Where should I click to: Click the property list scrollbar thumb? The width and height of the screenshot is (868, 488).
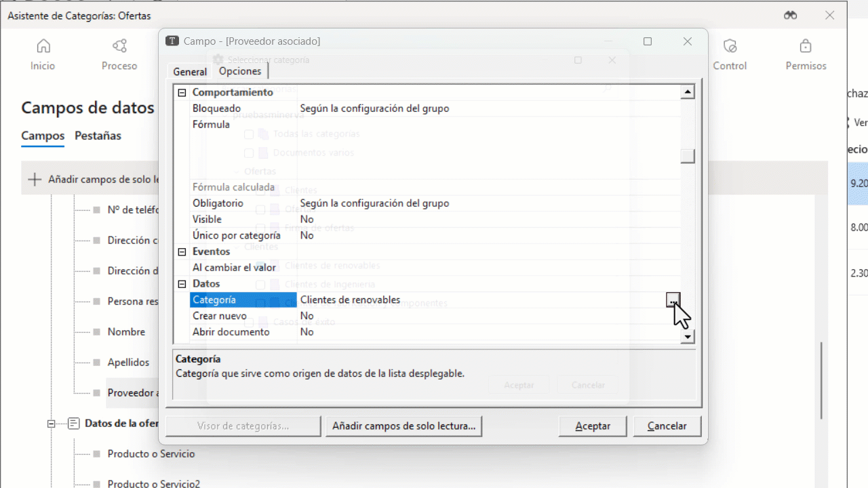pyautogui.click(x=688, y=156)
